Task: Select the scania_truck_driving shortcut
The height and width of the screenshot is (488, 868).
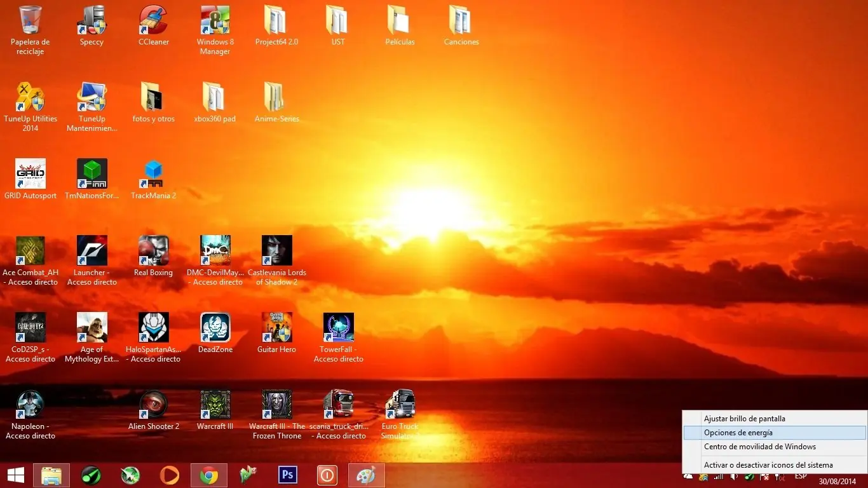Action: coord(338,414)
